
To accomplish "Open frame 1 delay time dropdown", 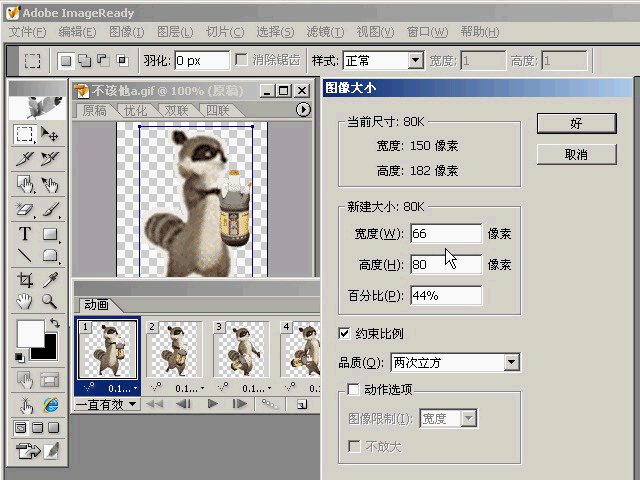I will [136, 388].
